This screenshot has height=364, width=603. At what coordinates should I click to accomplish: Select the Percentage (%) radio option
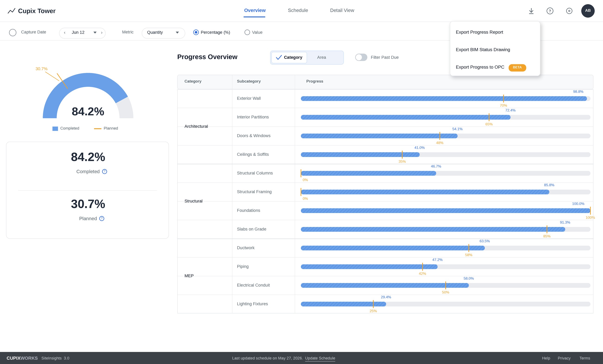click(x=196, y=32)
